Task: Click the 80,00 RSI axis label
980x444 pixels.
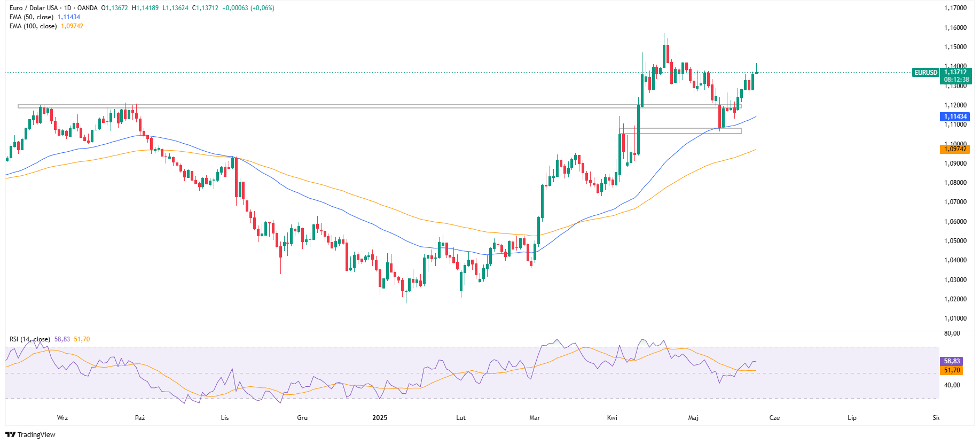Action: click(952, 333)
